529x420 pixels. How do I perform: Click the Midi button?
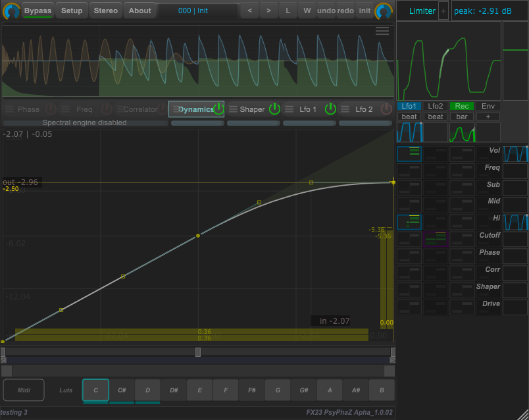tap(24, 390)
